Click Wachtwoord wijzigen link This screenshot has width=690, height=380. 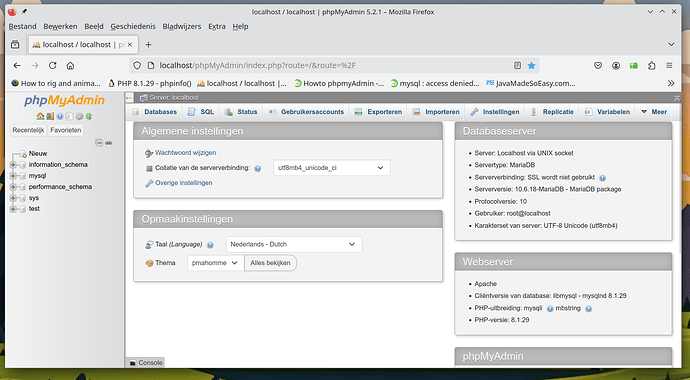pyautogui.click(x=185, y=153)
